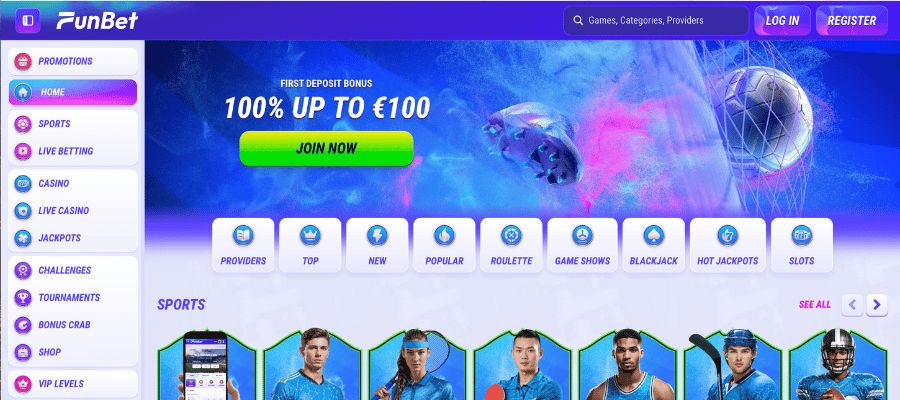
Task: Open the tennis player sport thumbnail
Action: coord(418,364)
